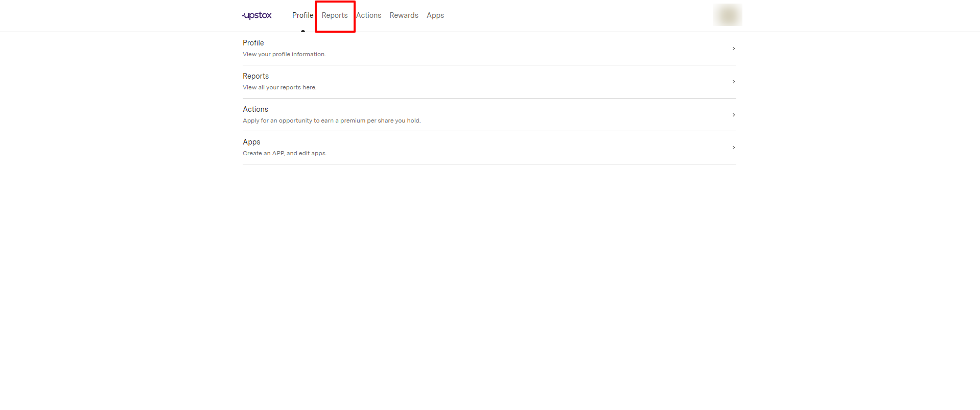Screen dimensions: 980x410
Task: Open the Reports tab in the top navigation
Action: click(335, 15)
